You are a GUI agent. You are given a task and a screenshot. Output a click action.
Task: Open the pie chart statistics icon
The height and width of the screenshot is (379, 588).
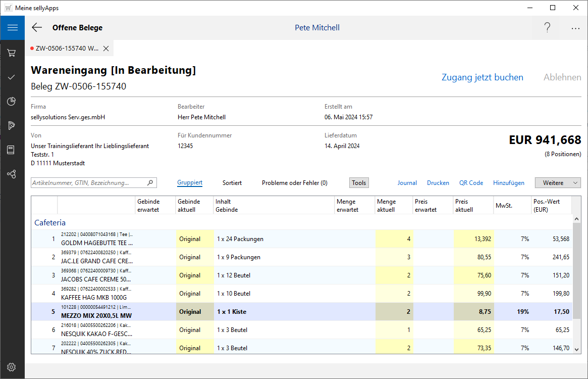(x=12, y=102)
